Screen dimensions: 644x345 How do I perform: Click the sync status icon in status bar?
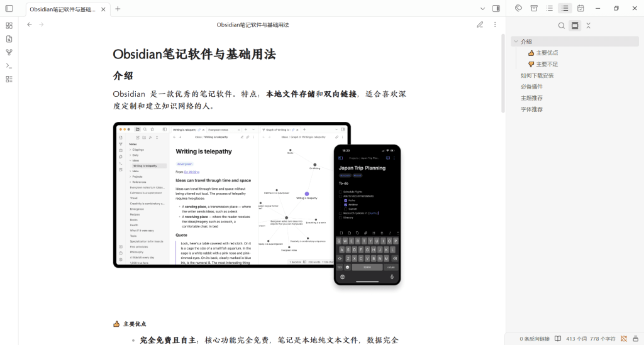[x=624, y=339]
